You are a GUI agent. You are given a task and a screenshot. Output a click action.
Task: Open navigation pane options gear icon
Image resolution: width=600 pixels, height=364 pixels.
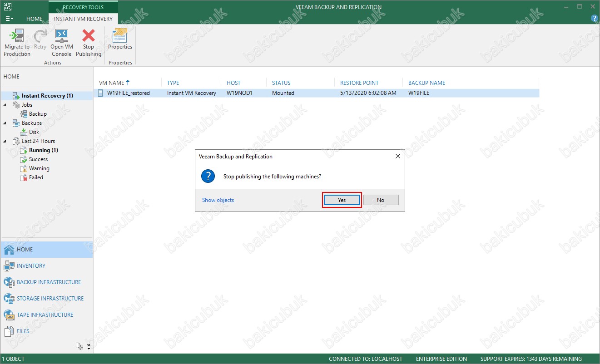click(x=80, y=346)
